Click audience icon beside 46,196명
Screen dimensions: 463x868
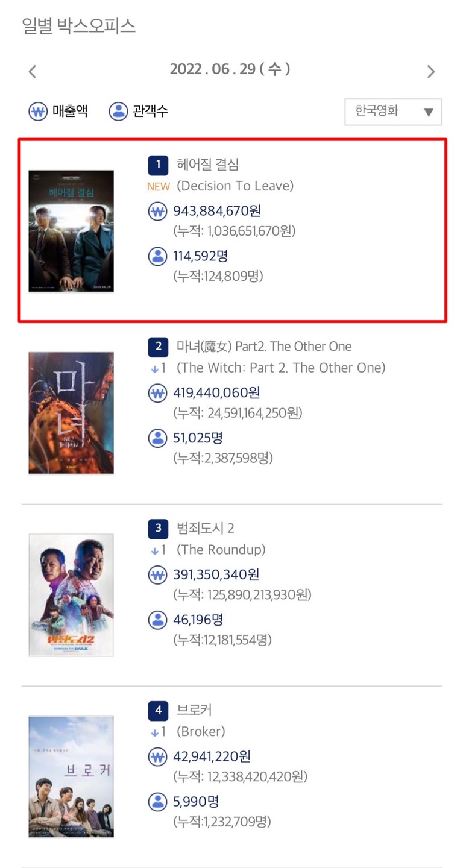click(157, 620)
